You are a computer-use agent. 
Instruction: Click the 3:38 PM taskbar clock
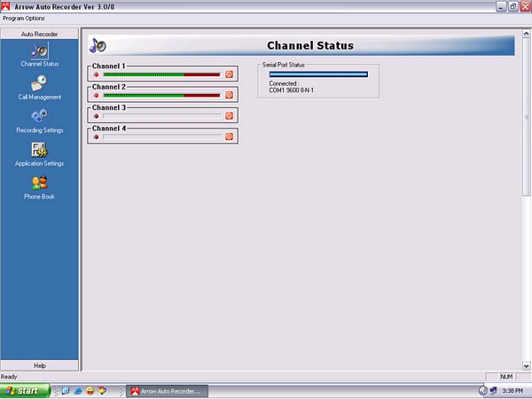(x=512, y=391)
